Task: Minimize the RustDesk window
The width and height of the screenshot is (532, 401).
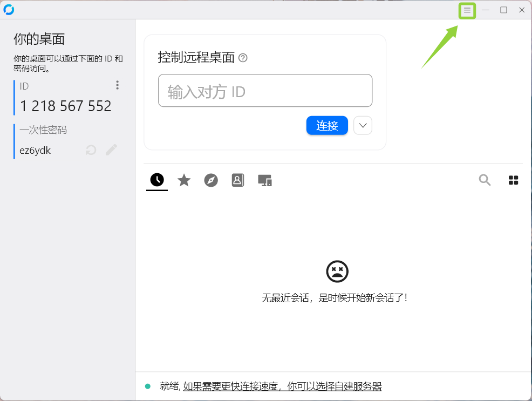Action: point(486,10)
